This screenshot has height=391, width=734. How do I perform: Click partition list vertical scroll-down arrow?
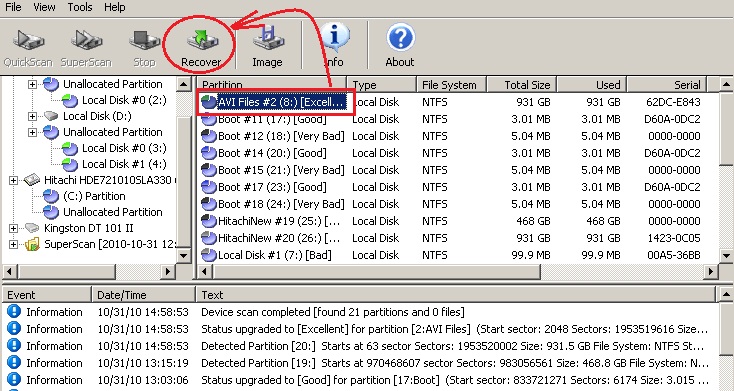tap(727, 256)
